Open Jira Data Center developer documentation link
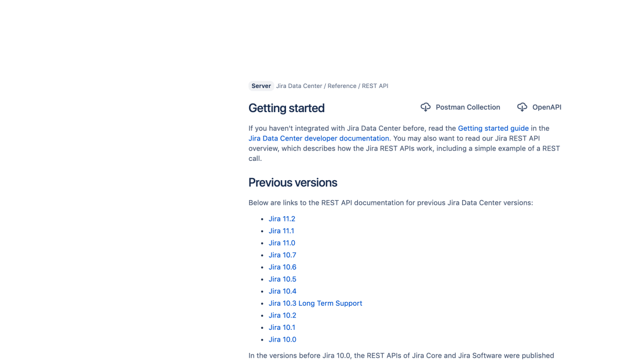Image resolution: width=644 pixels, height=362 pixels. (x=319, y=138)
